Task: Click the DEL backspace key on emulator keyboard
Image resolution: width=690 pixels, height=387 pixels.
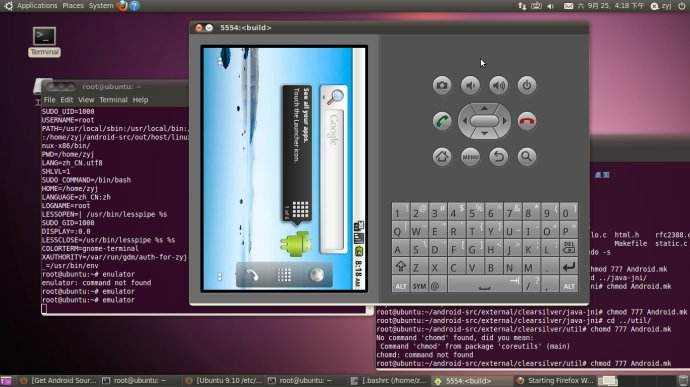Action: pos(569,249)
